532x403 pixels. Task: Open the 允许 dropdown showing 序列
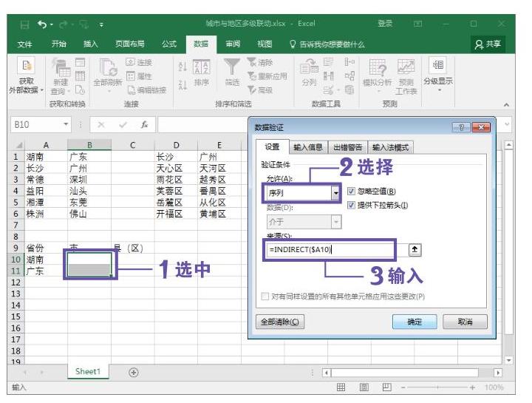click(336, 194)
